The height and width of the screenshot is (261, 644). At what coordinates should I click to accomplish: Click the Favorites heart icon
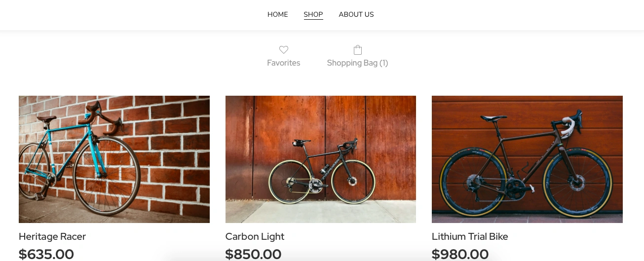pos(283,50)
